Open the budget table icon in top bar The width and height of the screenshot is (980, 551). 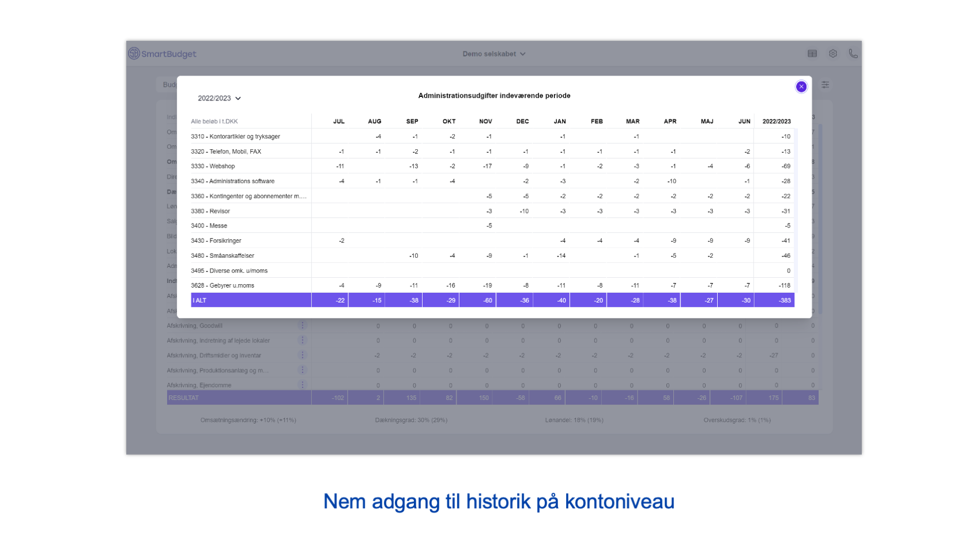coord(812,53)
